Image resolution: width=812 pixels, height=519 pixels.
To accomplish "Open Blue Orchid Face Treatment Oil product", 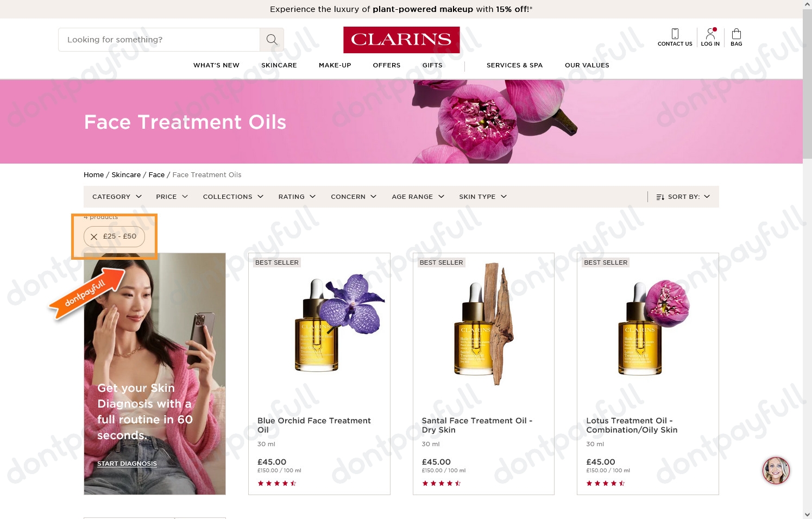I will pos(314,425).
